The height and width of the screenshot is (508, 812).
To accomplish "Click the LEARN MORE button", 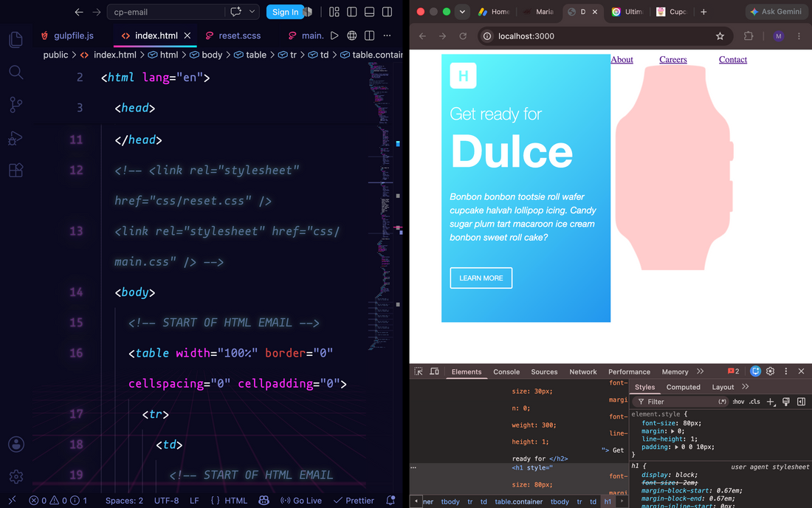I will [x=481, y=278].
